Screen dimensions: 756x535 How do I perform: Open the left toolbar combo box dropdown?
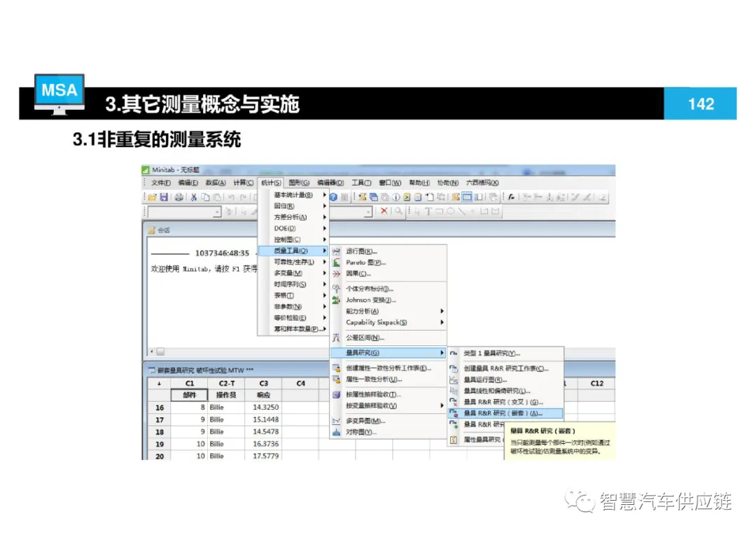(x=217, y=211)
